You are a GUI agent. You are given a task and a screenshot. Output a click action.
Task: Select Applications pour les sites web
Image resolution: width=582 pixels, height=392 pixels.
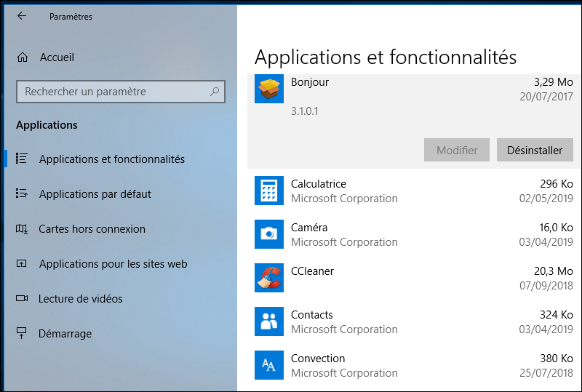tap(113, 264)
